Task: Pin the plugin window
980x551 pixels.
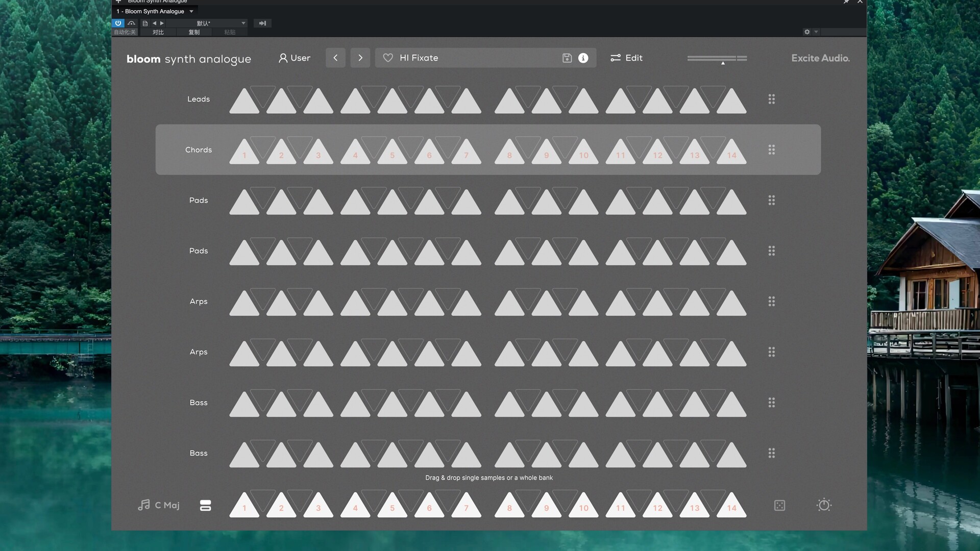Action: 846,2
